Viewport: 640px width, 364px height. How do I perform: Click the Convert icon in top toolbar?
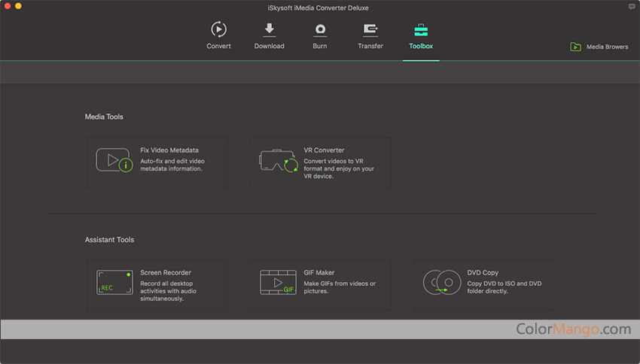(x=219, y=29)
